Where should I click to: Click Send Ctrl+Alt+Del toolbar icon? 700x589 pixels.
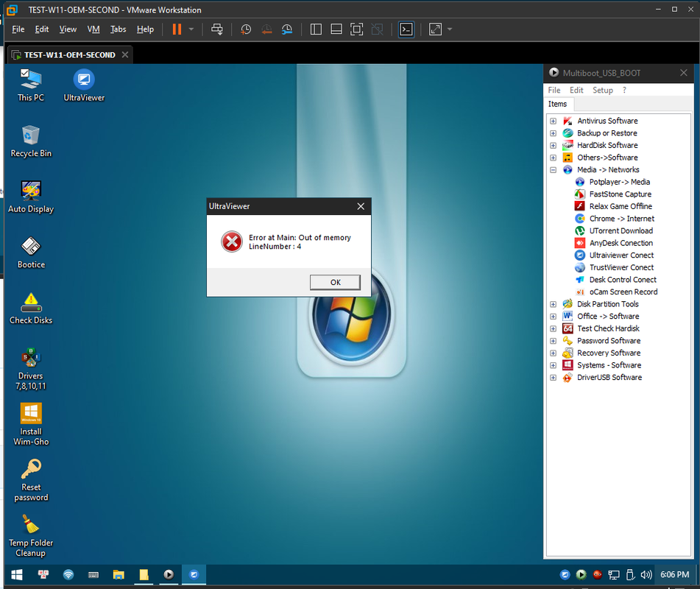click(x=217, y=29)
